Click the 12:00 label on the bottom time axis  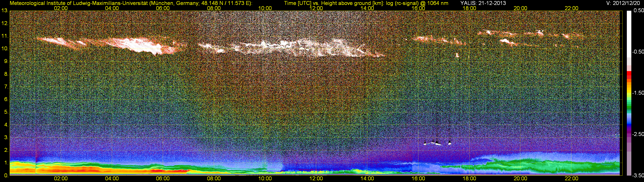tap(316, 179)
